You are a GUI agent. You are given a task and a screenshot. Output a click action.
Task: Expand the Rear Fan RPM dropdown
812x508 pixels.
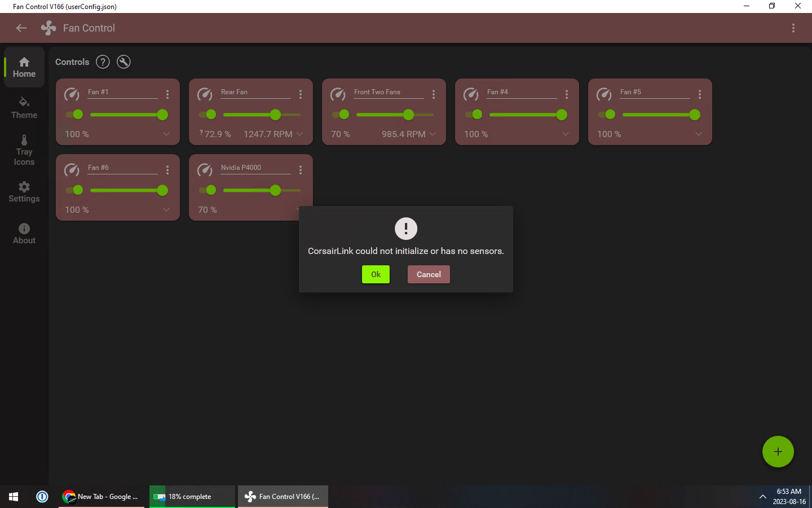[299, 134]
